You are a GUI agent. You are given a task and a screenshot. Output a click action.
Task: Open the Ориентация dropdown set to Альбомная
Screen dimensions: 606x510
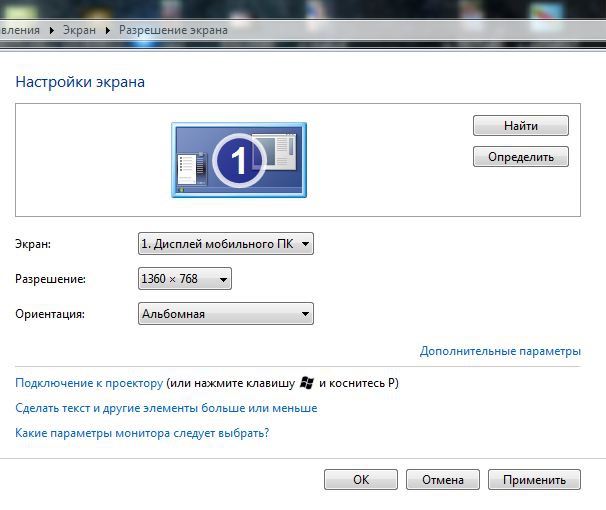tap(225, 314)
